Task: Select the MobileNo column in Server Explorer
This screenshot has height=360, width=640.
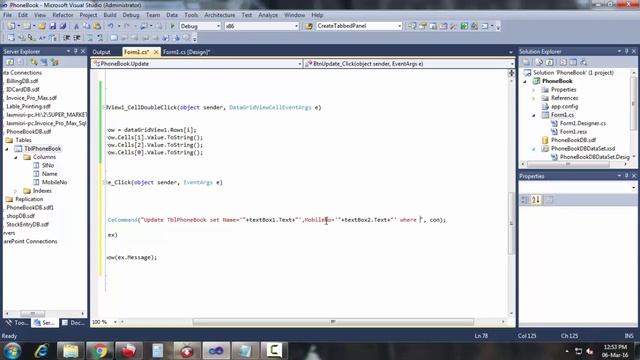Action: pos(54,182)
